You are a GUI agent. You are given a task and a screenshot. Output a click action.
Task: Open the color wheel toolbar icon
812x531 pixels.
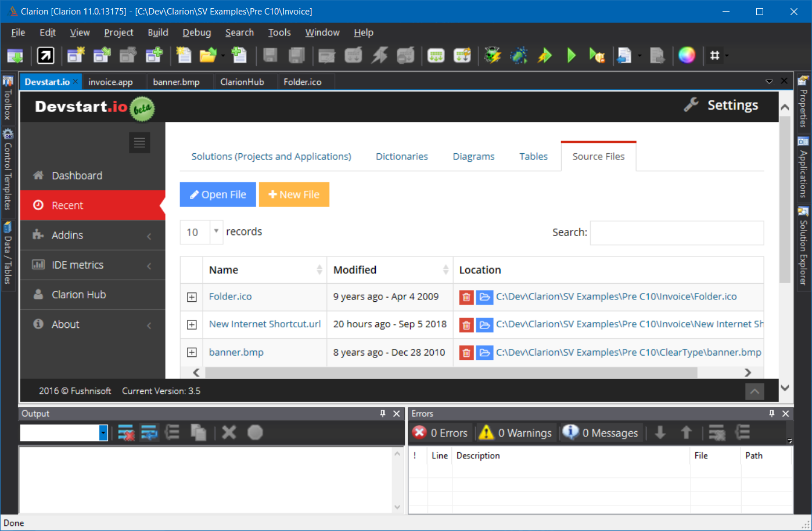point(687,55)
